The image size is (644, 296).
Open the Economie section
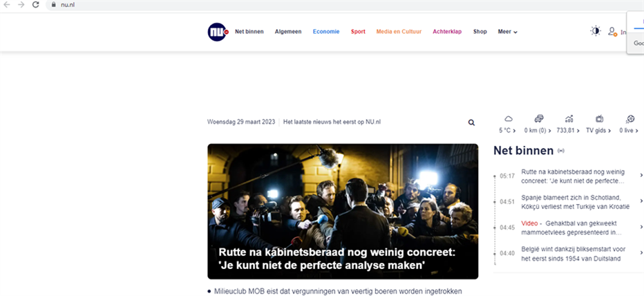(x=326, y=32)
